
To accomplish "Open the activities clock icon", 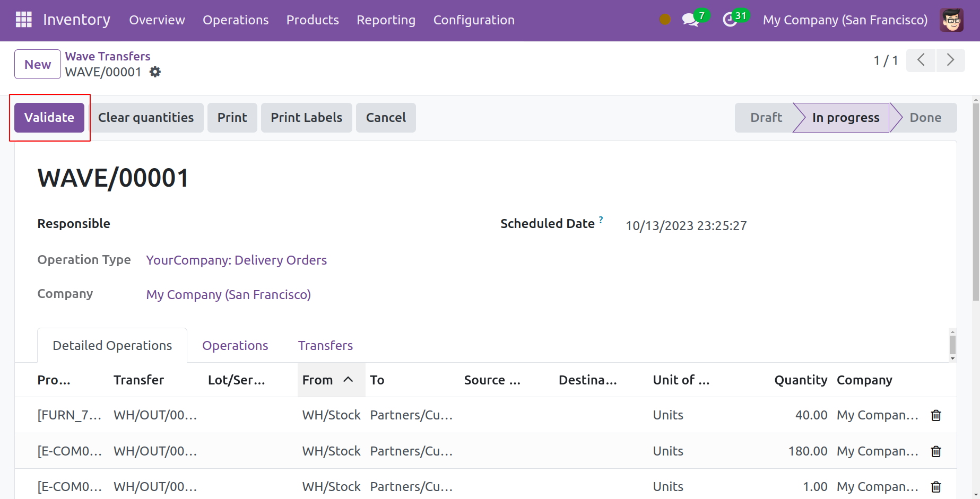I will (730, 20).
